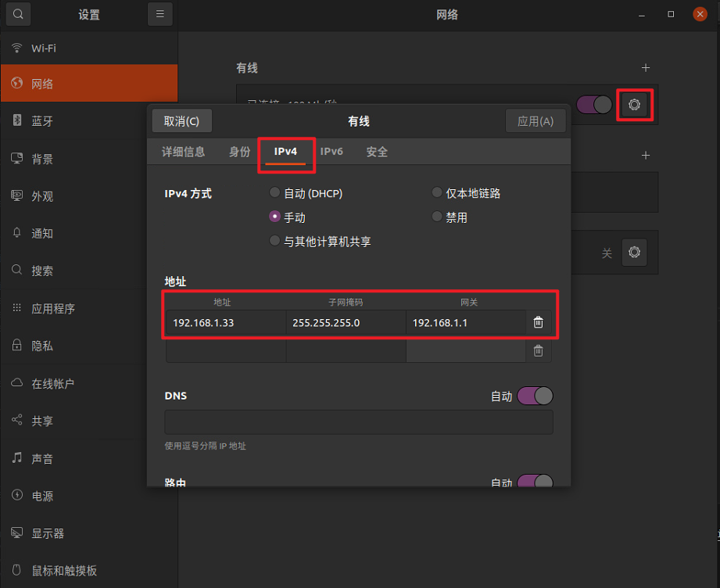Click the 192.168.1.33 address field
Image resolution: width=720 pixels, height=588 pixels.
[x=227, y=322]
